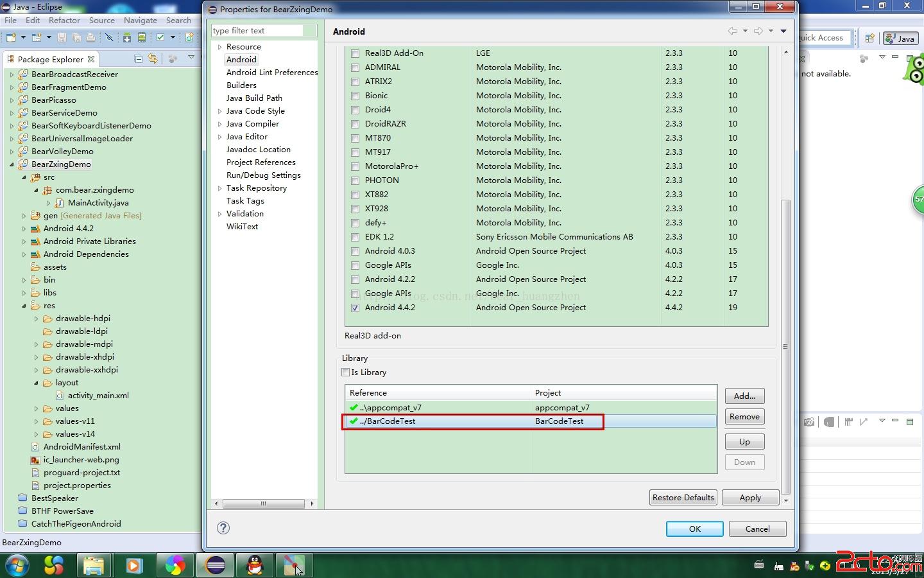The image size is (924, 578).
Task: Click the help question mark icon
Action: (223, 528)
